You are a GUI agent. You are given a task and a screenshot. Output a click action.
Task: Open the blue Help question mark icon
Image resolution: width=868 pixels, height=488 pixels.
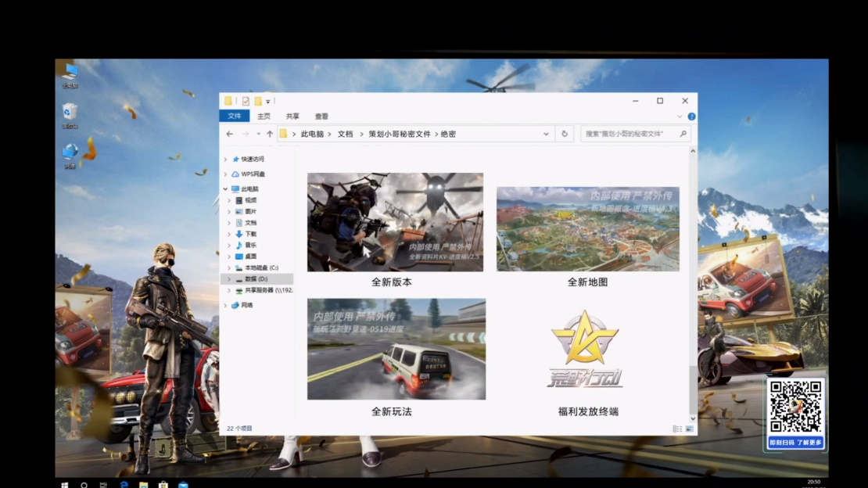691,117
